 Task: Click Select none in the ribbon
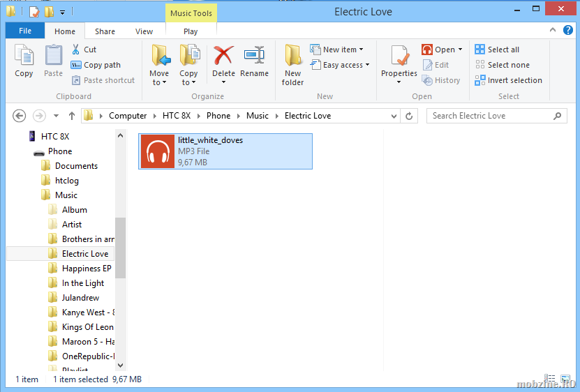(503, 65)
